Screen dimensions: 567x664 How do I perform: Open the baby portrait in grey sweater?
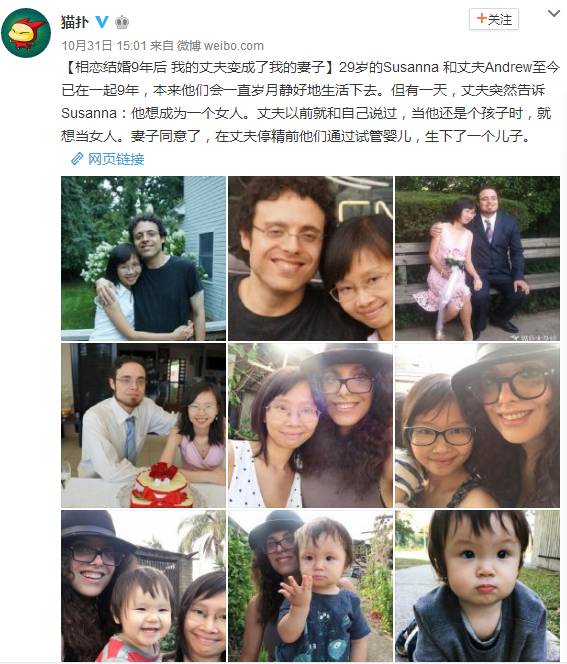(x=477, y=586)
